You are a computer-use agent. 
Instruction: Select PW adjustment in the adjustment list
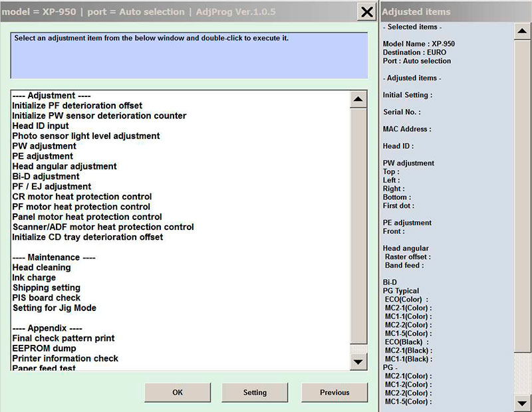pos(45,146)
